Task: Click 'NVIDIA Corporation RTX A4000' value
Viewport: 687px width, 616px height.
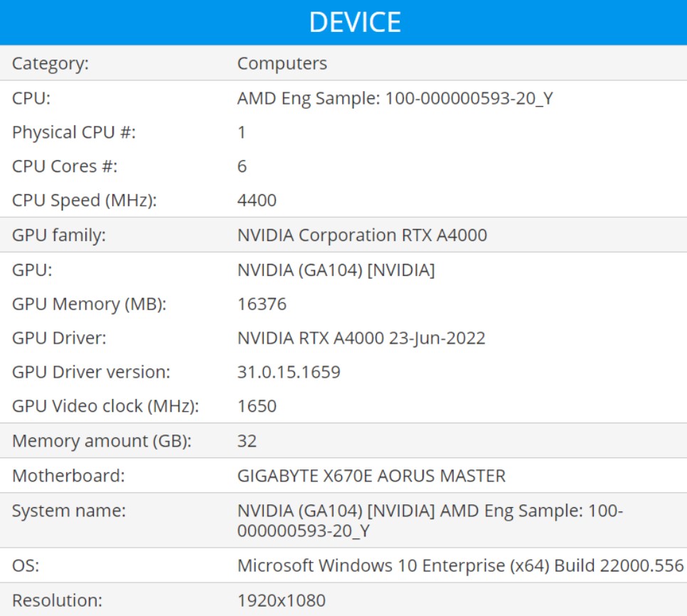Action: [362, 235]
